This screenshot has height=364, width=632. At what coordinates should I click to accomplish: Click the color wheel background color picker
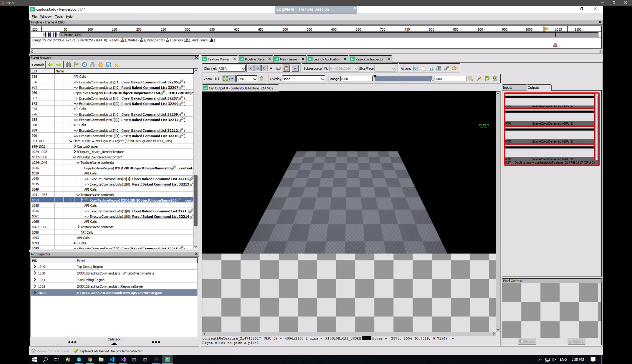278,68
